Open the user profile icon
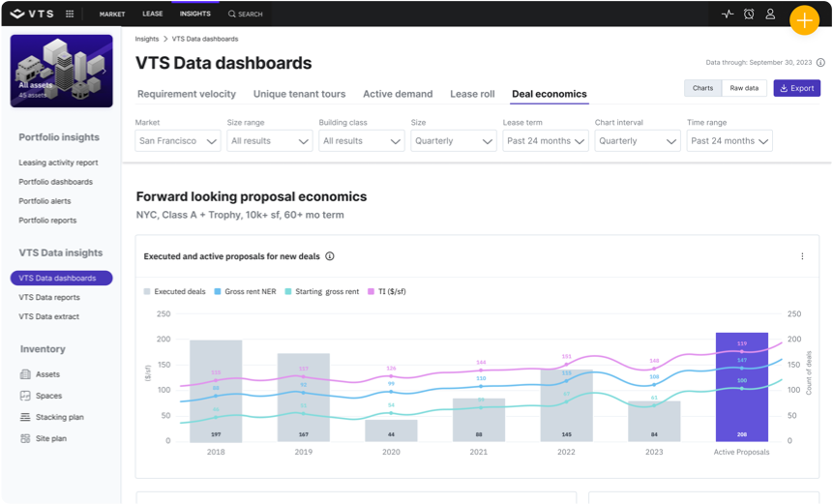Screen dimensions: 833x504 770,15
